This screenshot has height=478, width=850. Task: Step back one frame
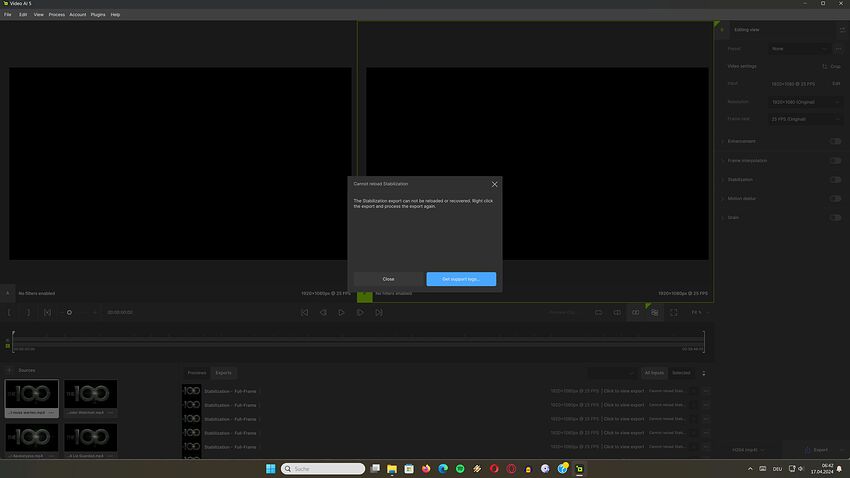[323, 312]
